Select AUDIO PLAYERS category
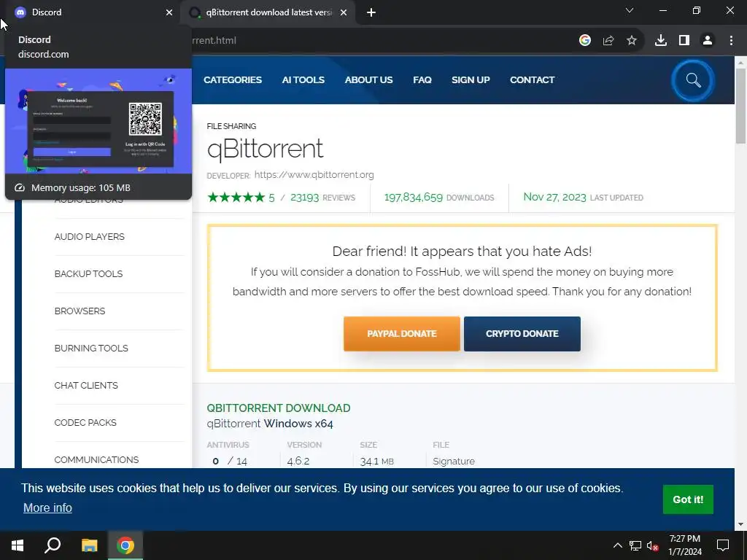Viewport: 747px width, 560px height. click(x=90, y=237)
